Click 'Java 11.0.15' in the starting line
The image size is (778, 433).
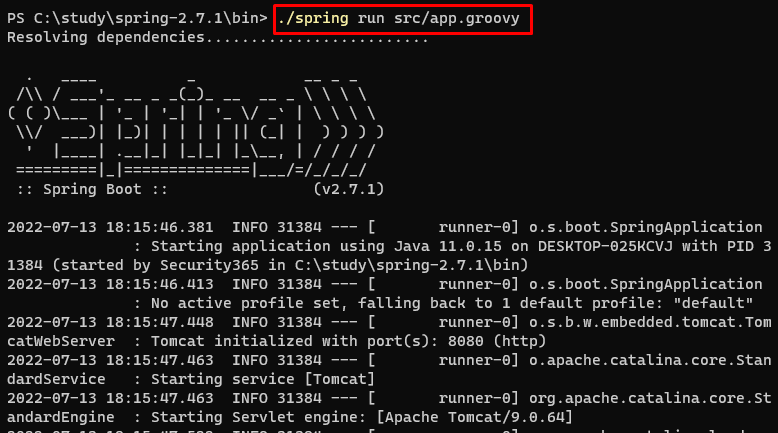(x=448, y=247)
